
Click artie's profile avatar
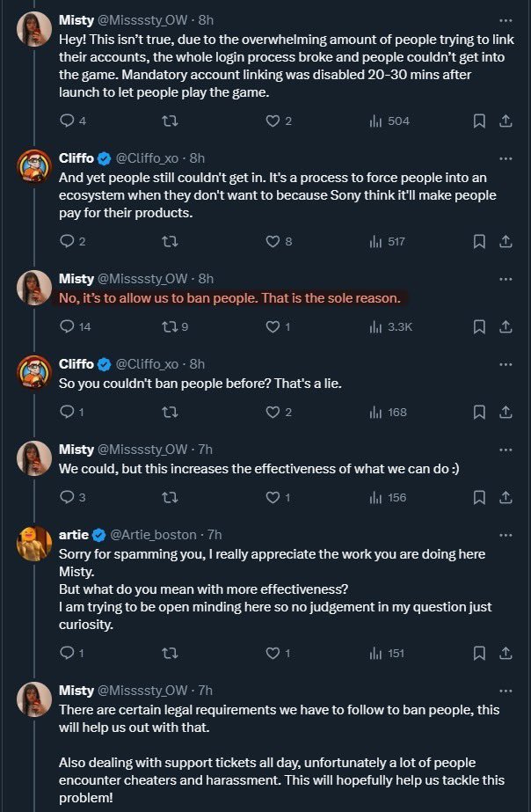point(33,545)
